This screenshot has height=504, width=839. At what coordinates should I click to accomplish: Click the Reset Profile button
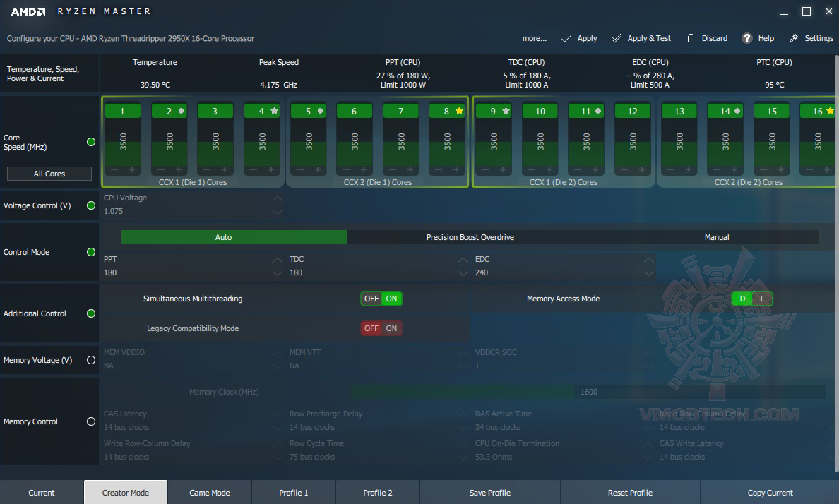631,492
